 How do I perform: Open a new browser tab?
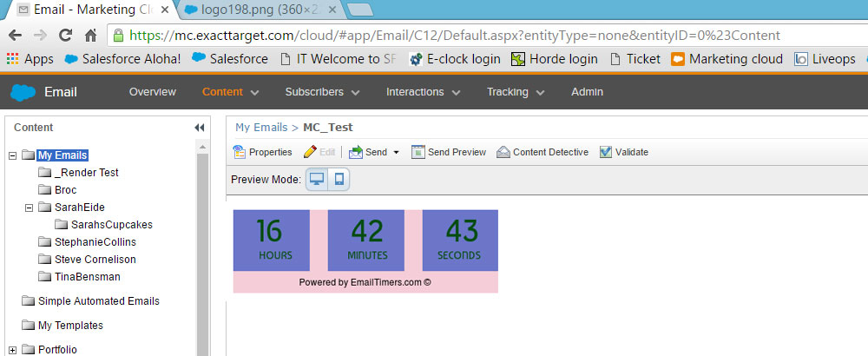(361, 10)
